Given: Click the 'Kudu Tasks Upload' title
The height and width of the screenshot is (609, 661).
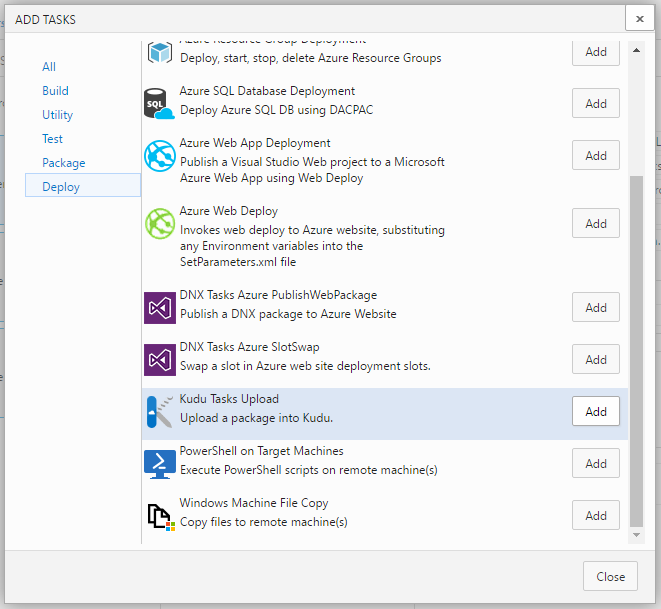Looking at the screenshot, I should [x=229, y=399].
